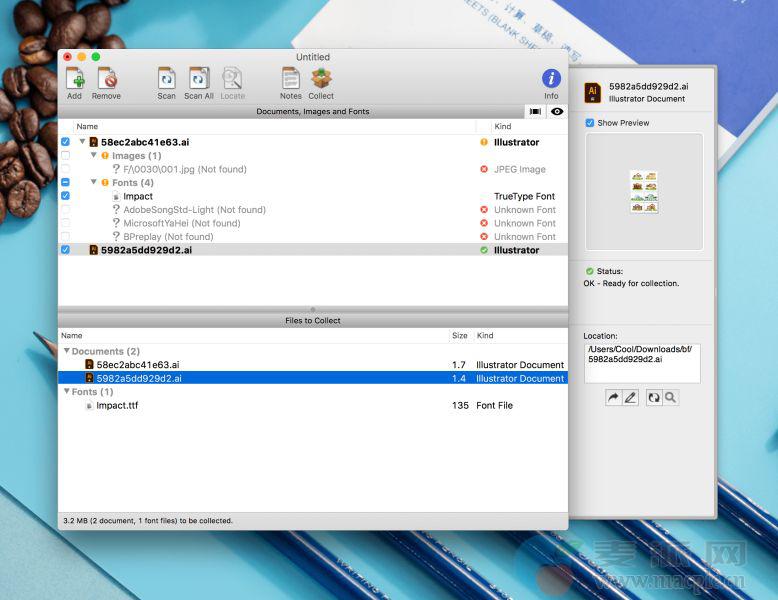Collapse Documents (2) in Files to Collect
This screenshot has height=600, width=778.
[x=66, y=352]
